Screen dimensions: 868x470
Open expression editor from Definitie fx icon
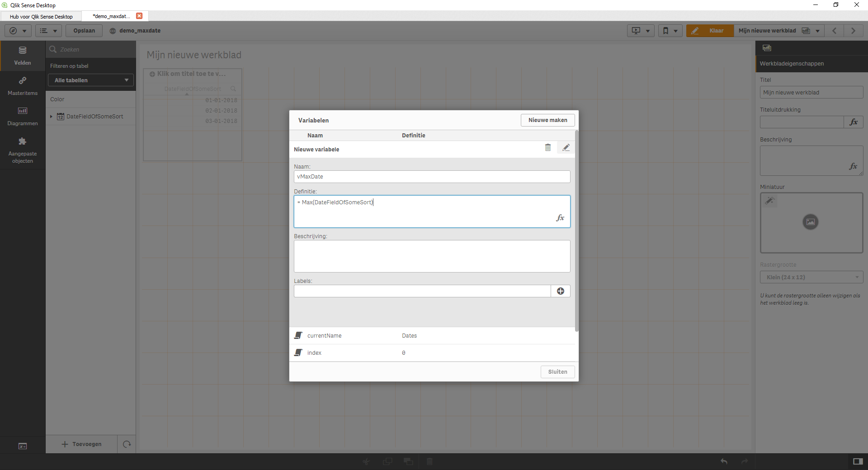coord(560,218)
